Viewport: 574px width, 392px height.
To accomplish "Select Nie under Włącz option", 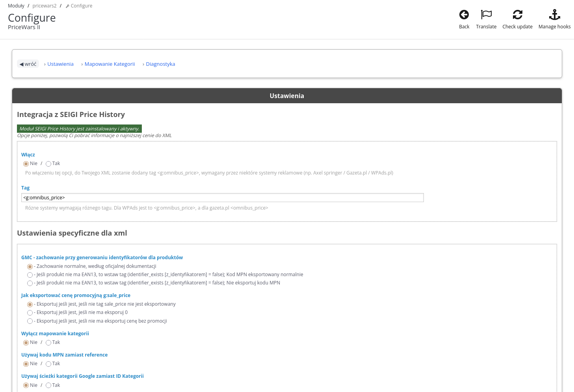I will pyautogui.click(x=26, y=164).
